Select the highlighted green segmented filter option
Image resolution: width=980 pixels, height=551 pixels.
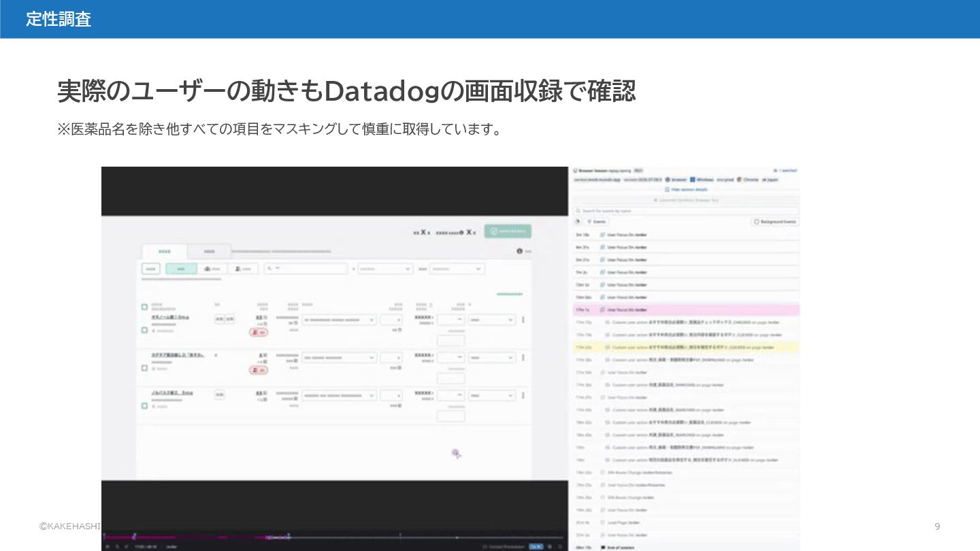click(x=181, y=269)
